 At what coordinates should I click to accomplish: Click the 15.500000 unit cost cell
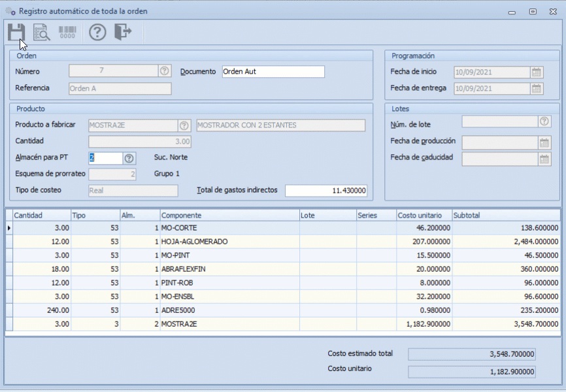click(425, 255)
